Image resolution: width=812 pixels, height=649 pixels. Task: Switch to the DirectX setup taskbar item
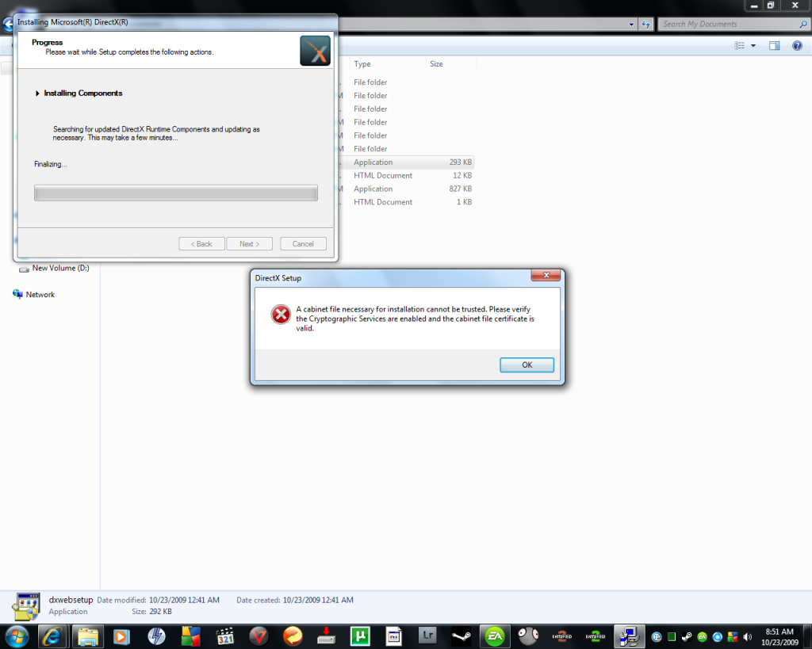(629, 636)
